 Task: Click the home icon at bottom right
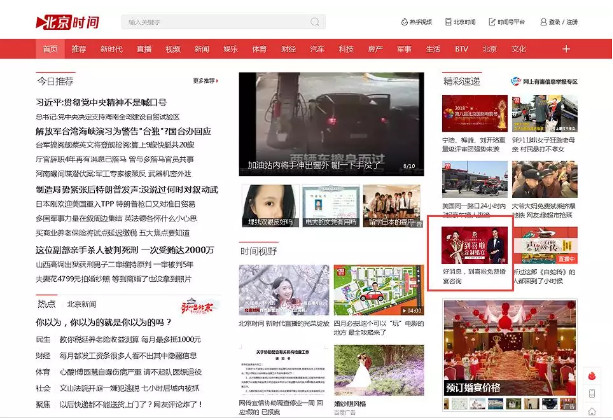pyautogui.click(x=591, y=412)
